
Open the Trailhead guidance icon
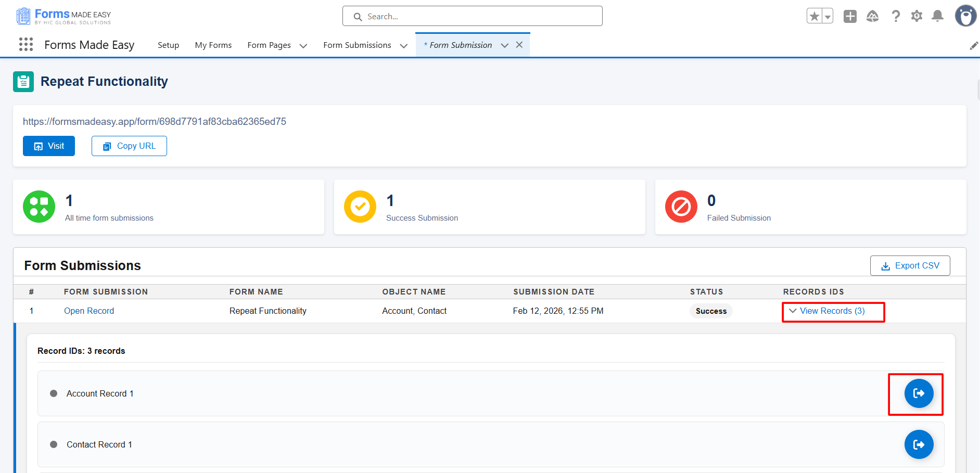(873, 17)
